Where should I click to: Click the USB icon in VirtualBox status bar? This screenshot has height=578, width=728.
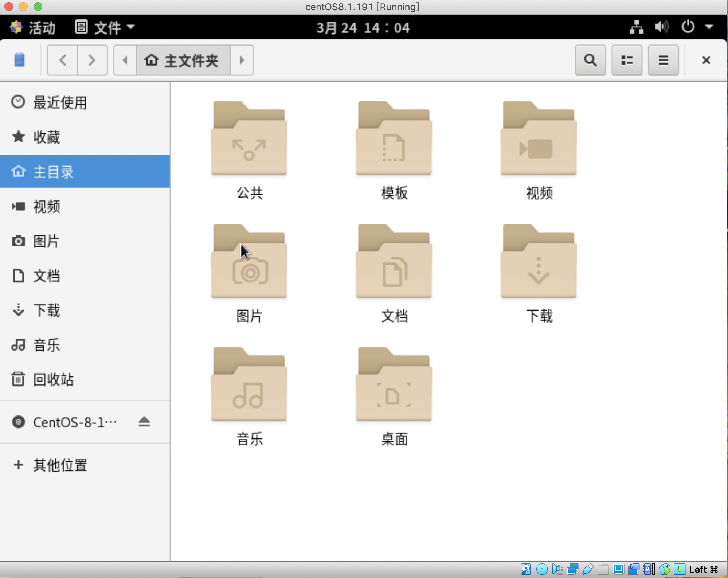(588, 569)
